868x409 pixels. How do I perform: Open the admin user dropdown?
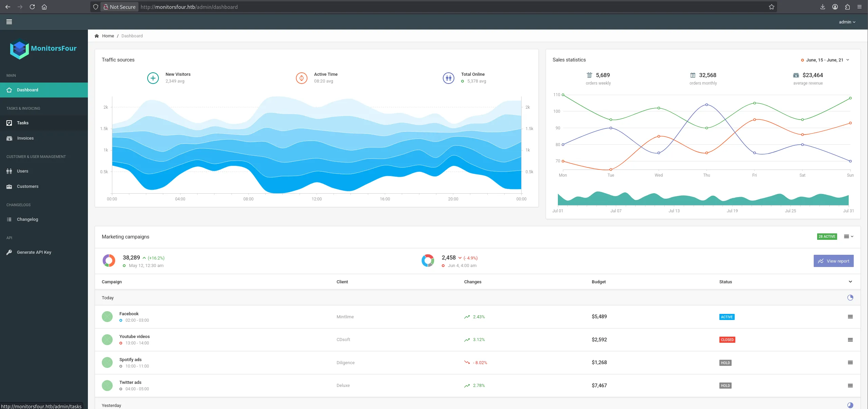[x=847, y=22]
